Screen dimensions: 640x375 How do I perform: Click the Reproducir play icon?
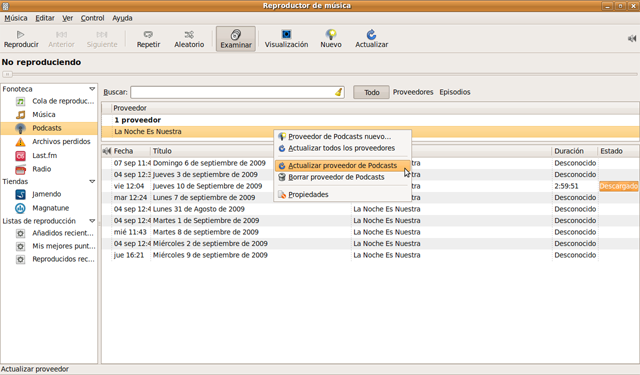pyautogui.click(x=20, y=35)
